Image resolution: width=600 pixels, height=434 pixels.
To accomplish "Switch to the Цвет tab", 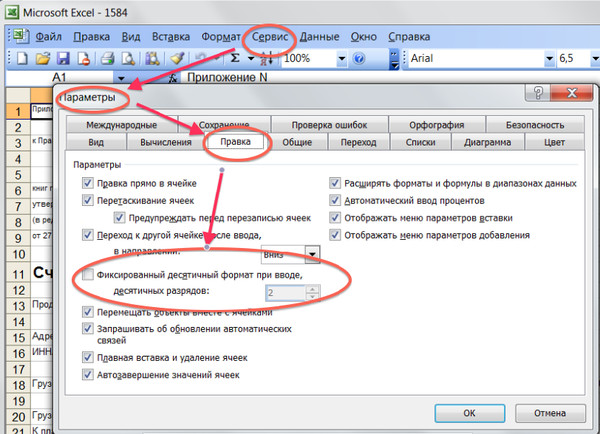I will 554,142.
